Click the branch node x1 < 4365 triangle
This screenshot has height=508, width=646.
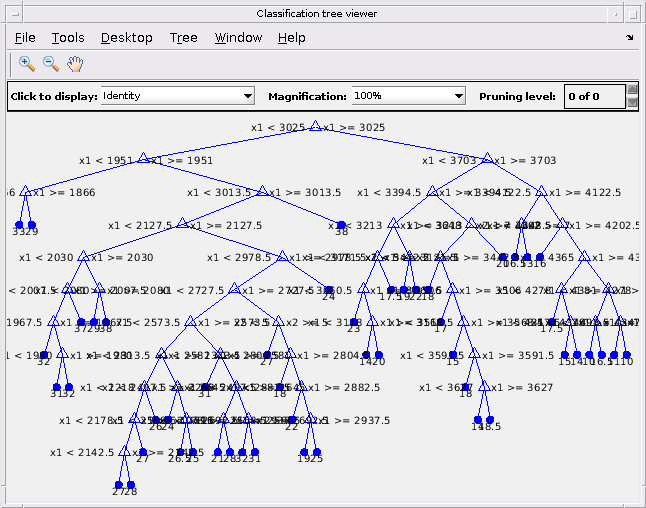click(584, 255)
